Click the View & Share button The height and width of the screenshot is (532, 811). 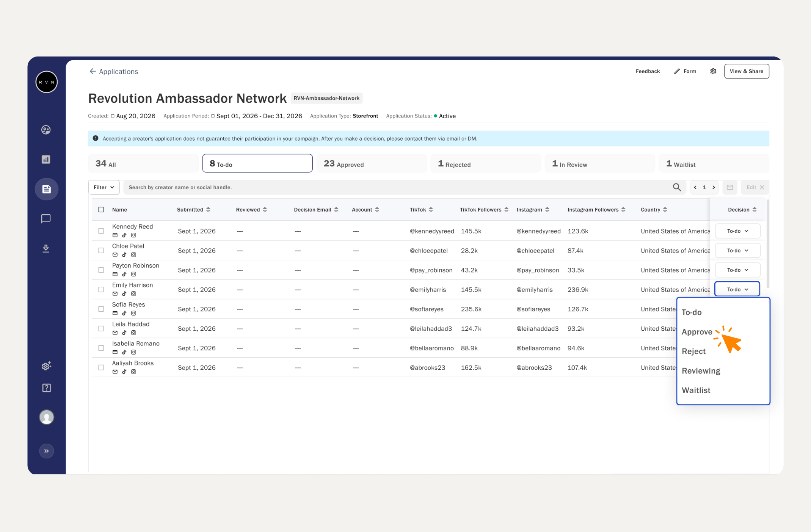point(747,71)
